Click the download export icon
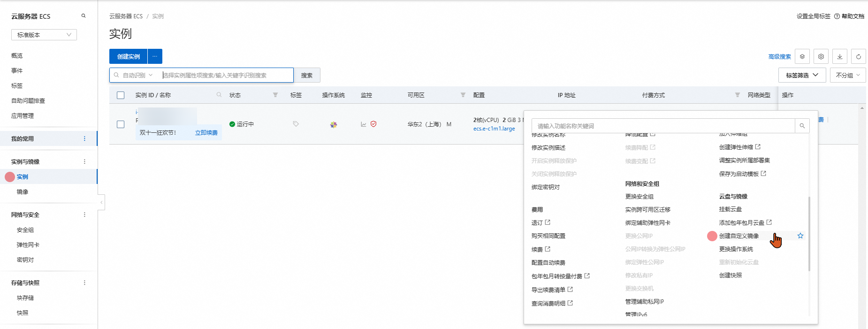This screenshot has height=329, width=868. (839, 56)
